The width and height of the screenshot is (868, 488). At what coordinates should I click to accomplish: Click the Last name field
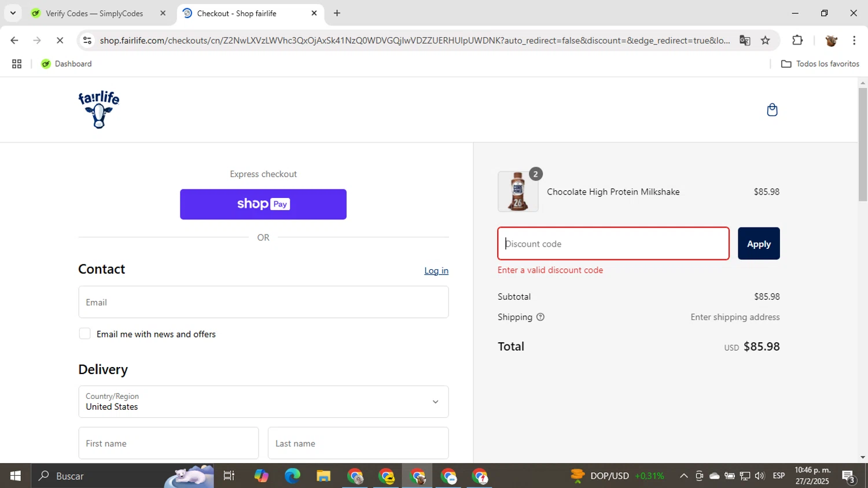pos(358,443)
